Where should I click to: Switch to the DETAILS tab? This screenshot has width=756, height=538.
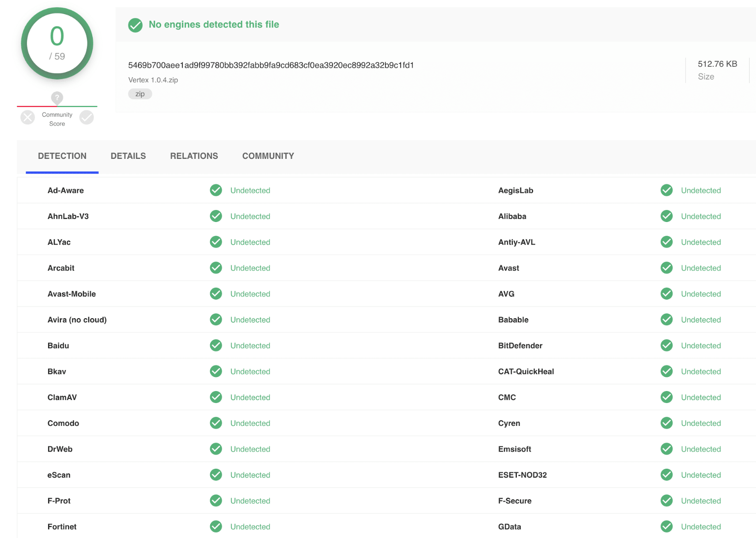pyautogui.click(x=128, y=156)
